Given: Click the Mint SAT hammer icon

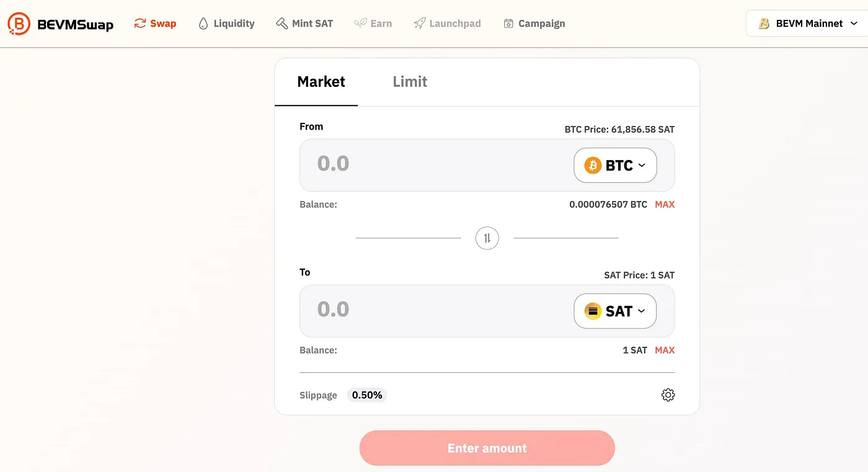Looking at the screenshot, I should (x=281, y=24).
